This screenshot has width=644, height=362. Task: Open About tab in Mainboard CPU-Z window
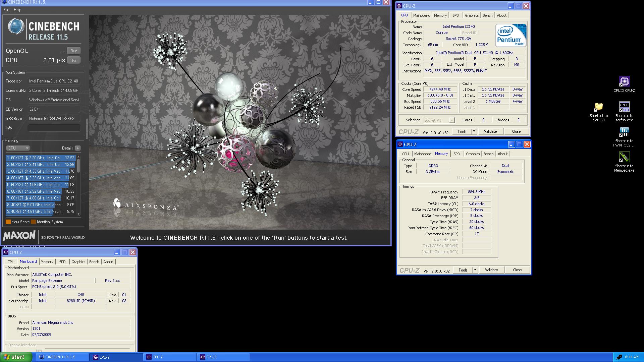coord(108,262)
